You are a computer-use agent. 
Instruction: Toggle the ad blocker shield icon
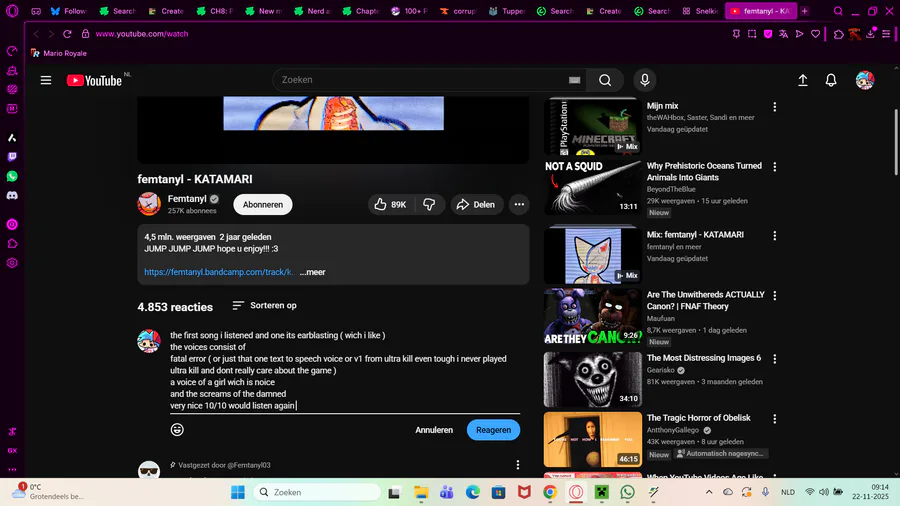pos(768,34)
